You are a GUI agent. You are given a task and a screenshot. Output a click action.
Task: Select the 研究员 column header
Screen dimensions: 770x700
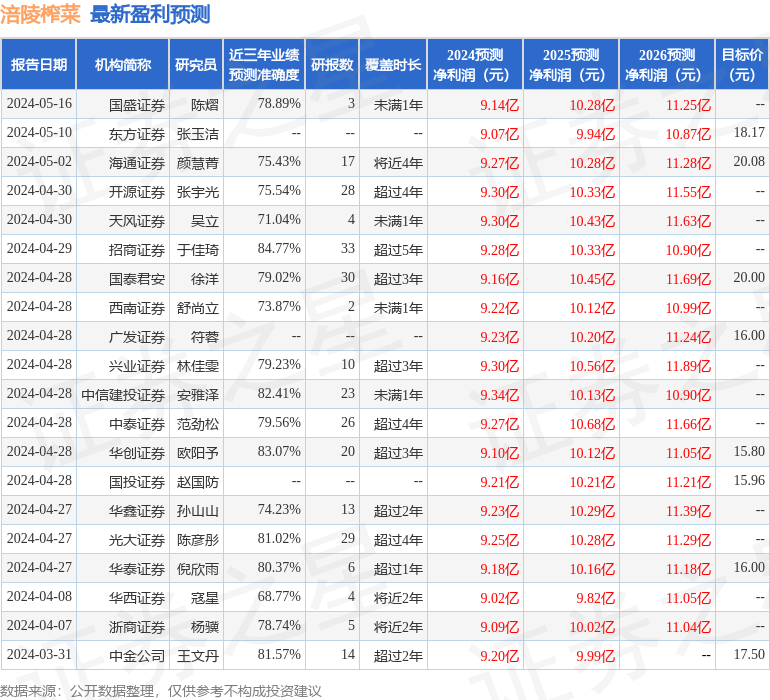coord(196,65)
